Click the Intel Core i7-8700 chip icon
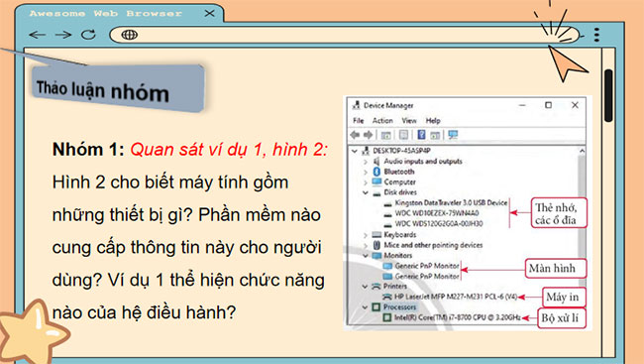This screenshot has width=644, height=364. [x=386, y=317]
